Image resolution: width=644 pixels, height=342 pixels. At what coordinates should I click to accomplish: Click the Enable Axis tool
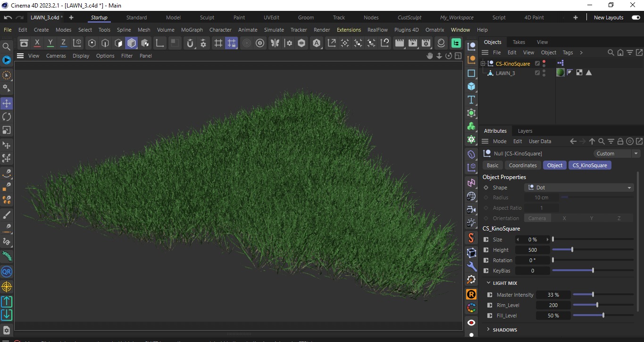click(x=160, y=43)
